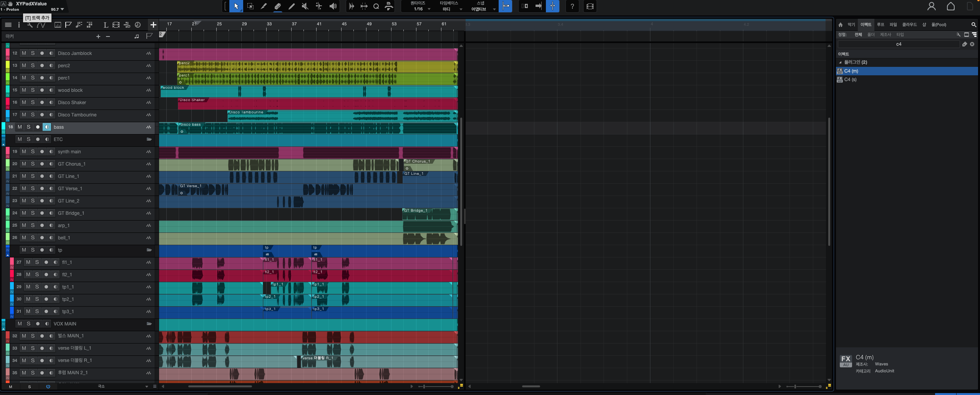Sort effects by 폴더
Image resolution: width=980 pixels, height=395 pixels.
click(871, 35)
